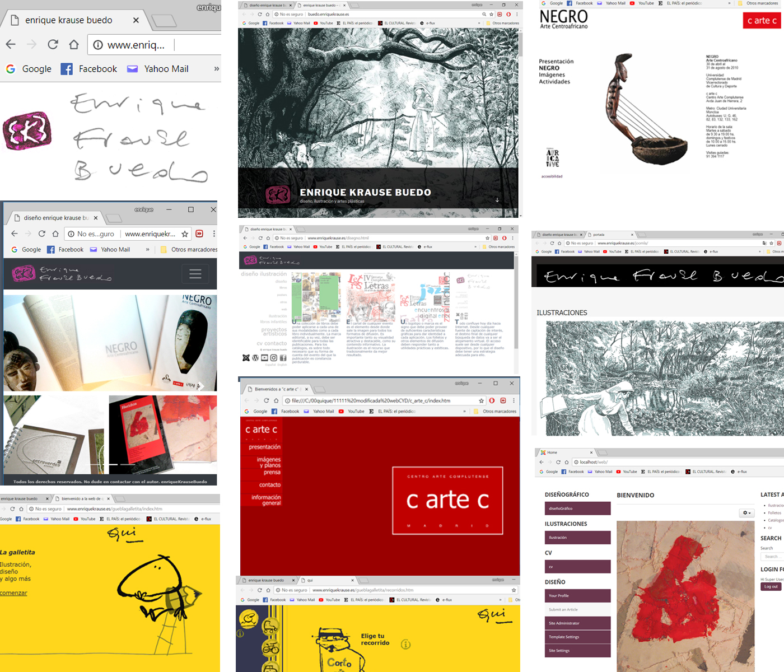The image size is (784, 672).
Task: Click Centro Arte Complutense 'c arte c' box
Action: [x=447, y=500]
